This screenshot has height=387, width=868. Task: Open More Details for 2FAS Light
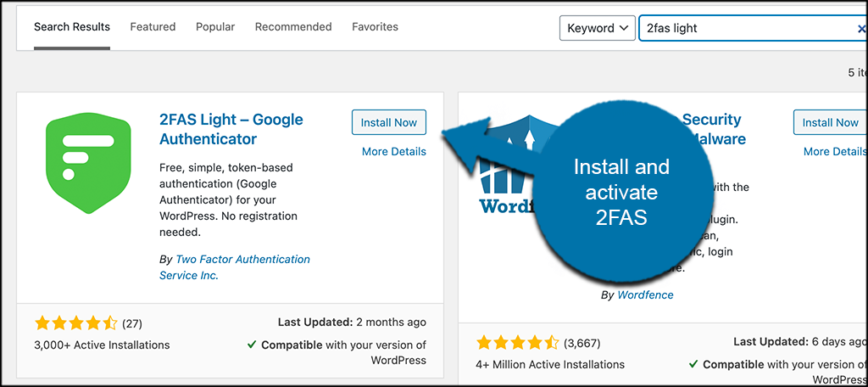[393, 152]
